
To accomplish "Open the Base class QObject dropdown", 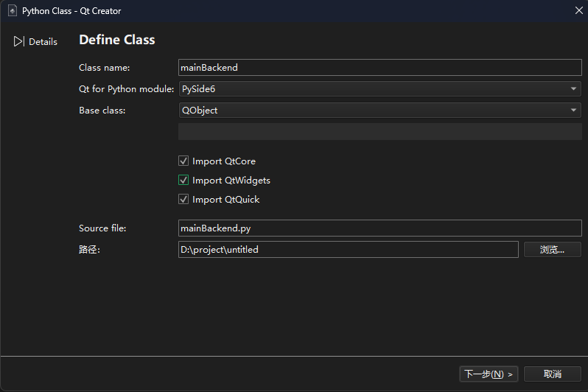I will [380, 111].
